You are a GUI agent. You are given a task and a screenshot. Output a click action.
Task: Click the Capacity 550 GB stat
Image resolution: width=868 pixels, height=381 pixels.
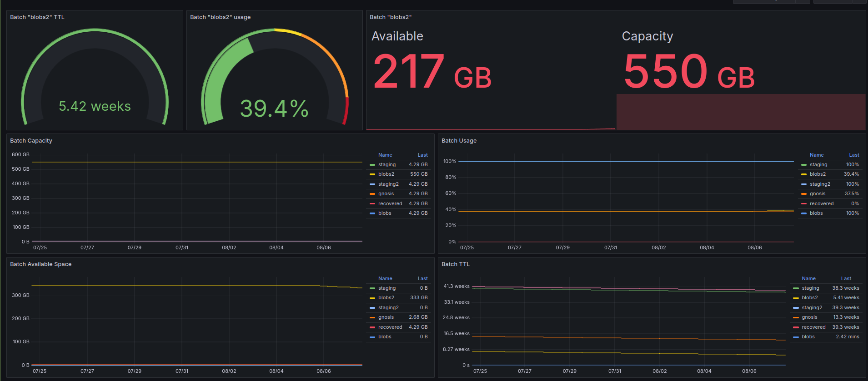pos(689,72)
